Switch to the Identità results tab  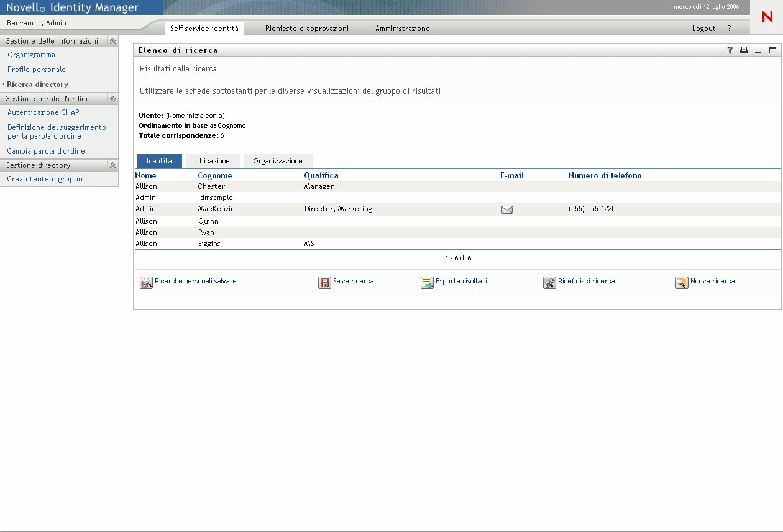[x=159, y=161]
